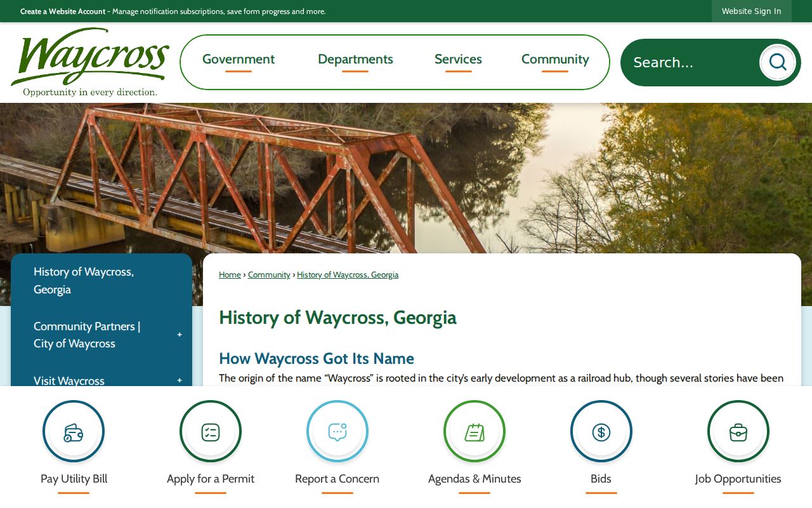Click Website Sign In button
This screenshot has width=812, height=508.
(x=752, y=11)
